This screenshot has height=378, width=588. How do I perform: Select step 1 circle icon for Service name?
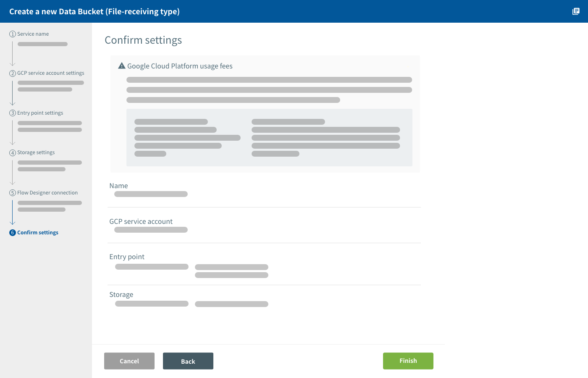[13, 34]
